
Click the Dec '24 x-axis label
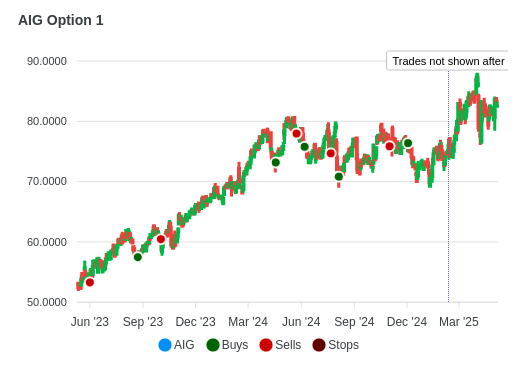[407, 322]
